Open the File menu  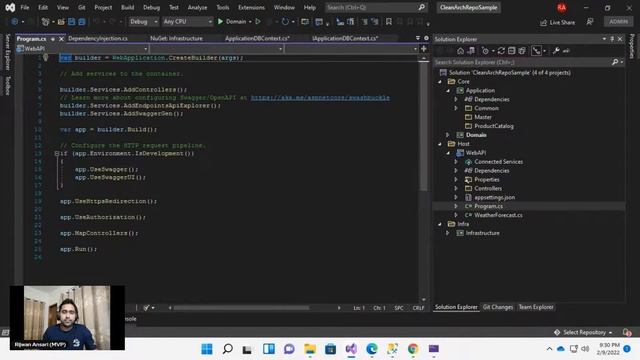click(x=25, y=7)
